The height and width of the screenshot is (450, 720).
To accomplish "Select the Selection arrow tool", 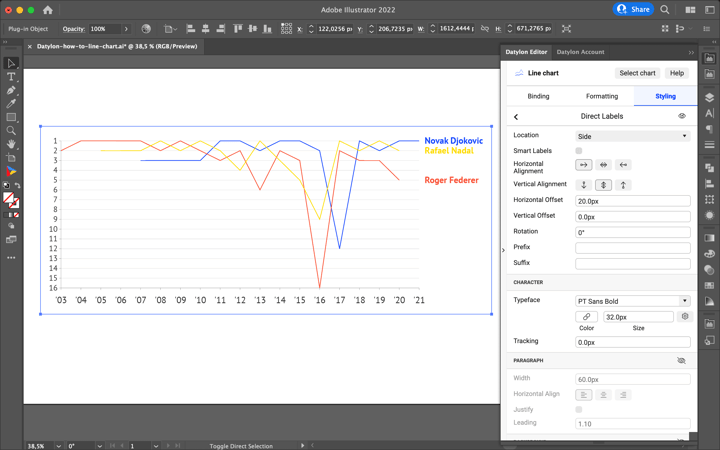I will (11, 63).
